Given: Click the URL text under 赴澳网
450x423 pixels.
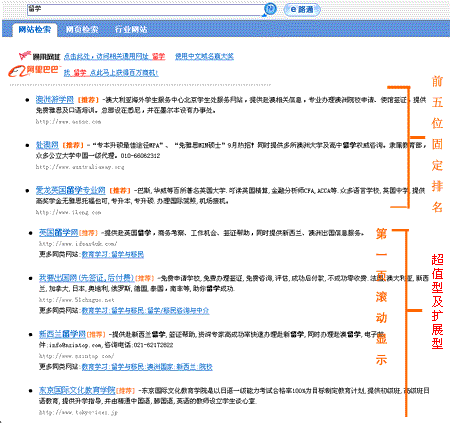Looking at the screenshot, I should [80, 167].
